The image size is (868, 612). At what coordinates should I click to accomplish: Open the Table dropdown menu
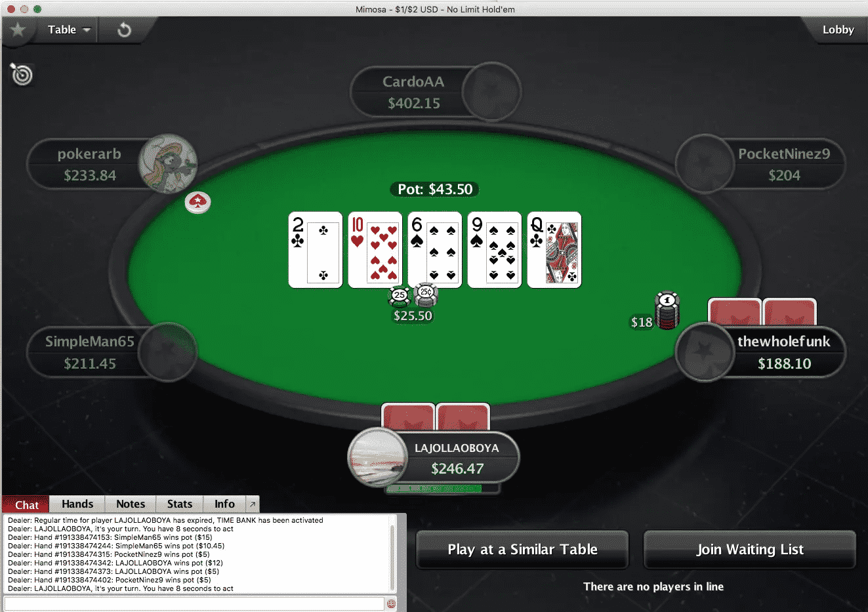tap(68, 30)
